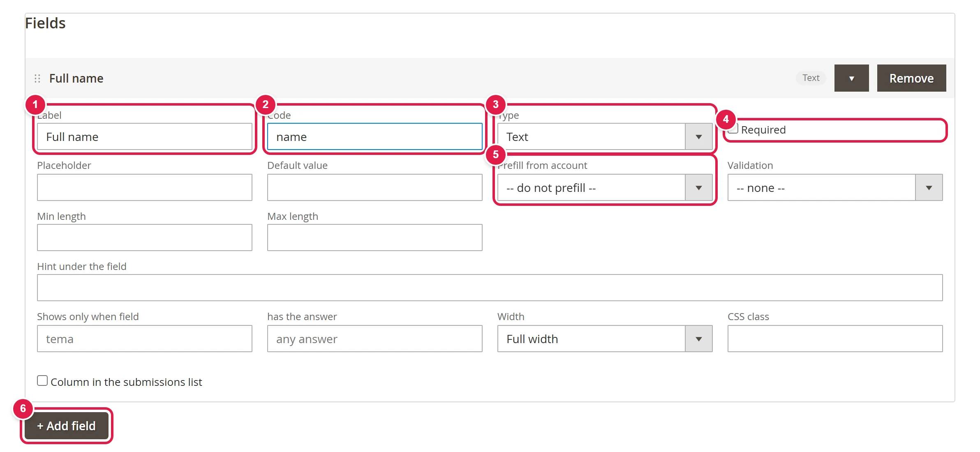Open the Type dropdown showing Text
The height and width of the screenshot is (452, 980).
pos(605,137)
